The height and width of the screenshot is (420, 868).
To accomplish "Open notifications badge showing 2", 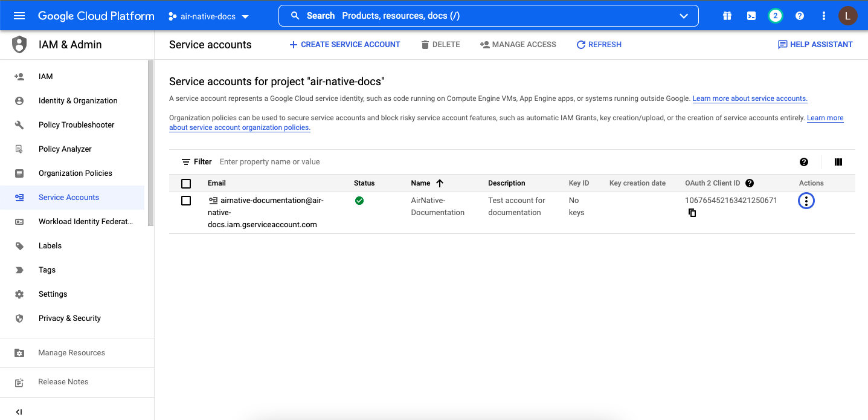I will (776, 16).
